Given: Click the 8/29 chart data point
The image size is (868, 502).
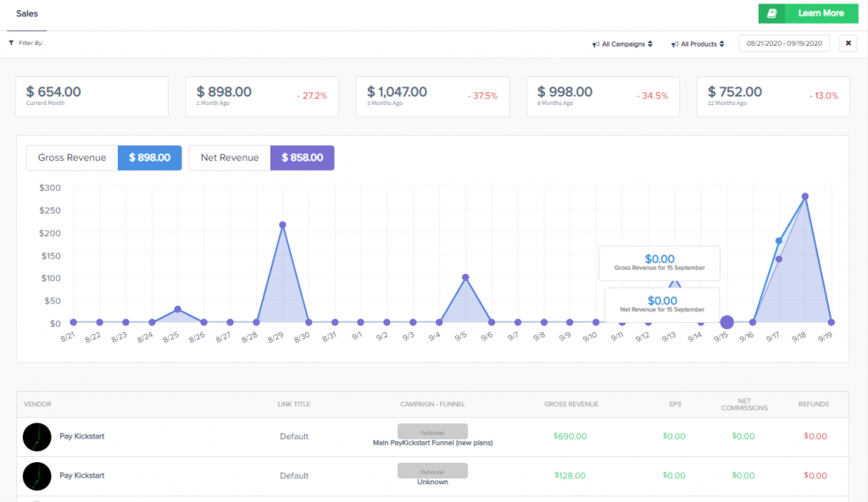Looking at the screenshot, I should 282,225.
